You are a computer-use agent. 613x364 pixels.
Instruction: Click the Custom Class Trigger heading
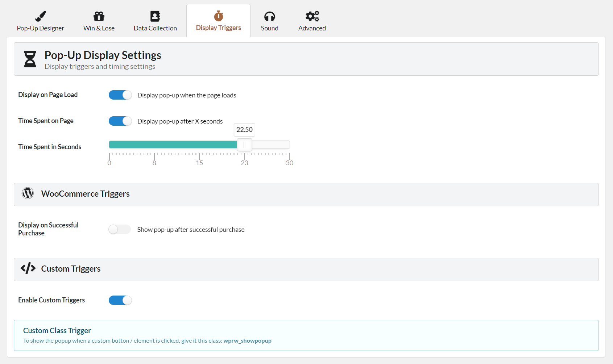point(57,331)
